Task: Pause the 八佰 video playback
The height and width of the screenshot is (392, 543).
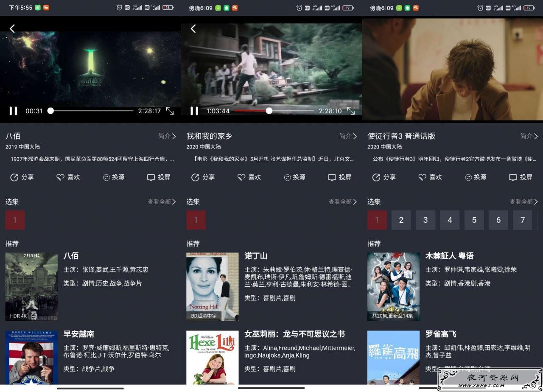Action: 14,111
